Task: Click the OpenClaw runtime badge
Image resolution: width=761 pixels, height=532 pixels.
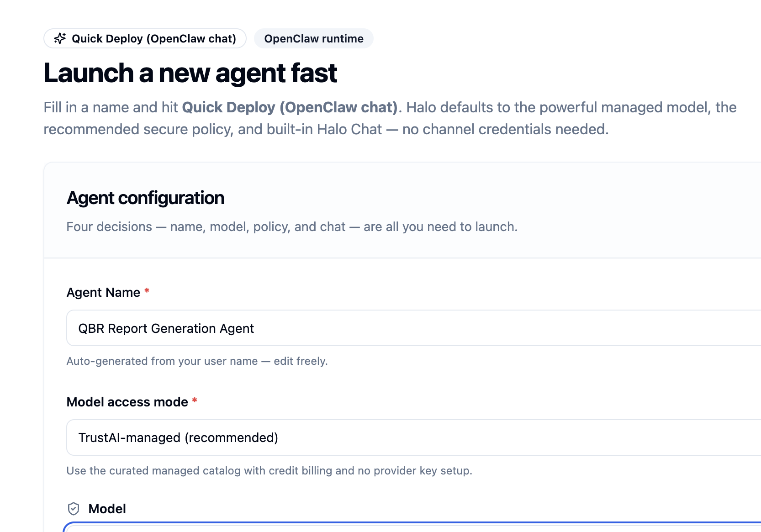Action: click(x=314, y=38)
